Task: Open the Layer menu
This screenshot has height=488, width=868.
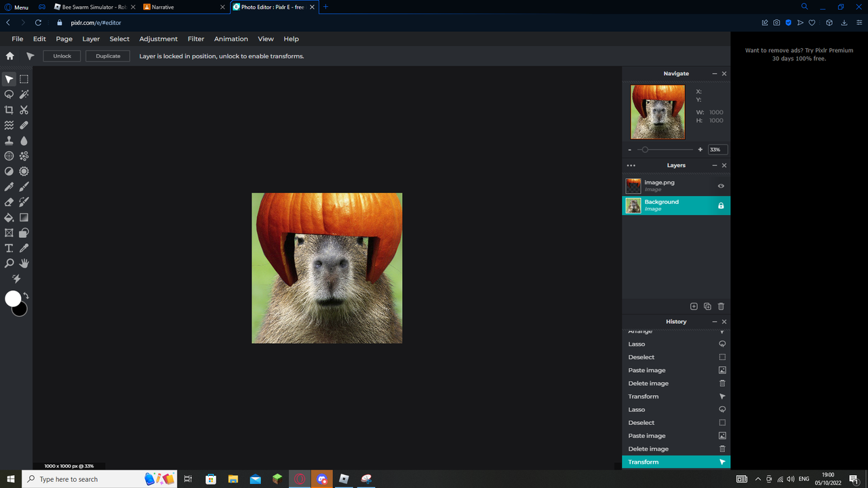Action: click(91, 39)
